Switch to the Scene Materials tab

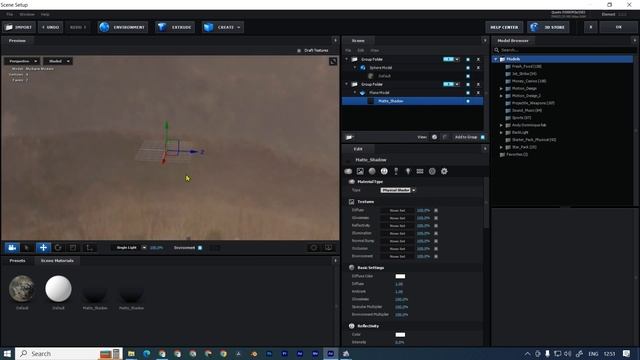click(x=57, y=261)
